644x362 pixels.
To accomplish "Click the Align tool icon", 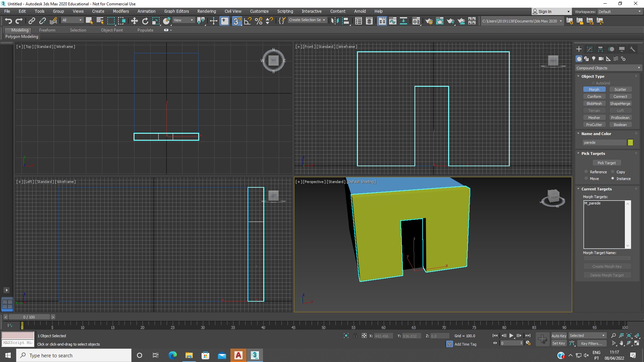I will point(345,21).
